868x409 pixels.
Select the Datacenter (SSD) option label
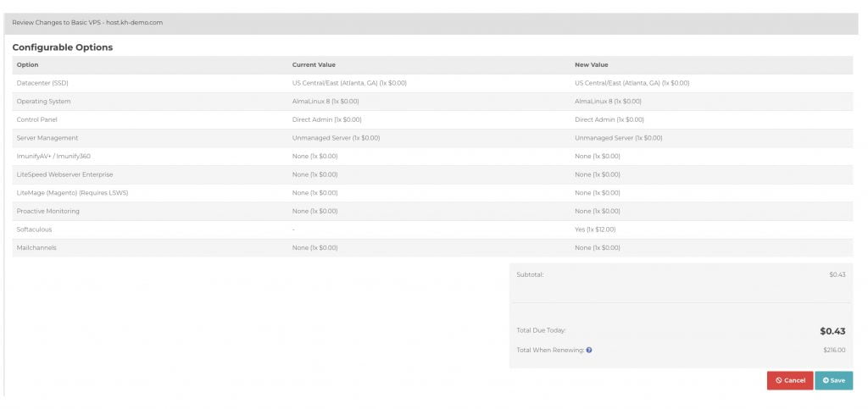42,83
